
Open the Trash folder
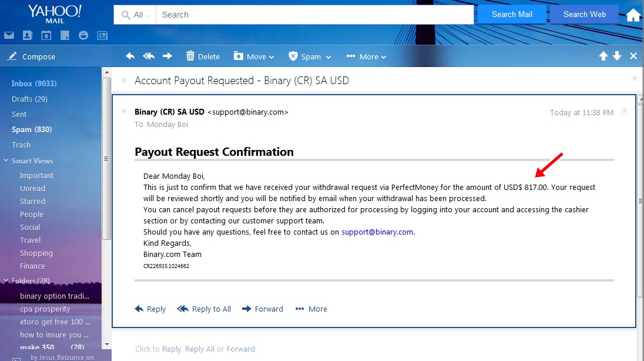[x=21, y=145]
